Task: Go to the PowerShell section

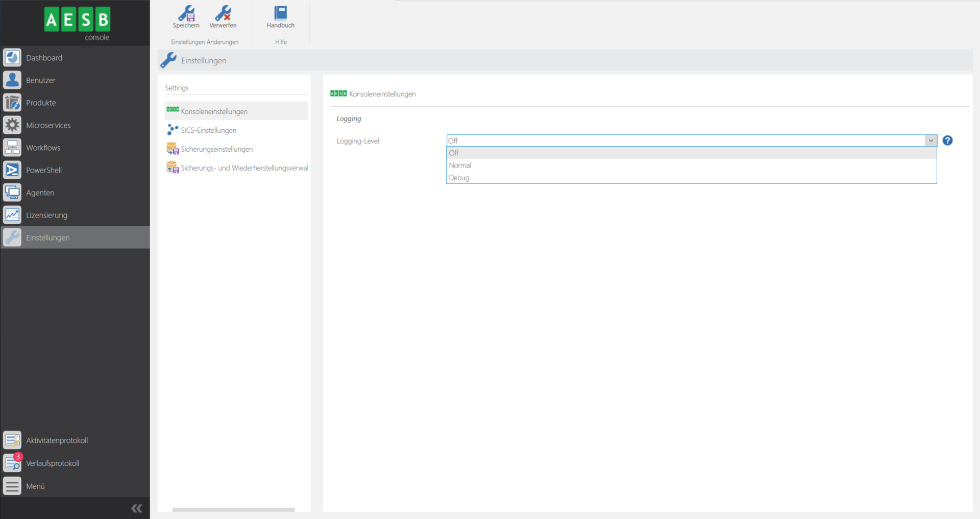Action: 44,170
